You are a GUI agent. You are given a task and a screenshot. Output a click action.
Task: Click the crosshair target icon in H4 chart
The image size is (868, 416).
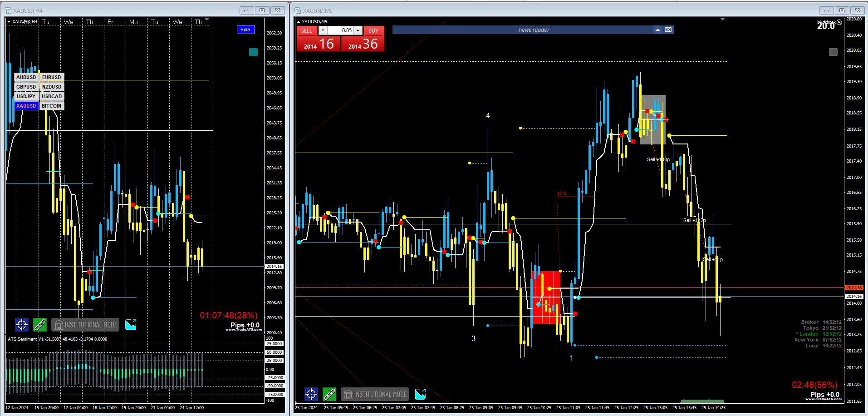tap(22, 325)
